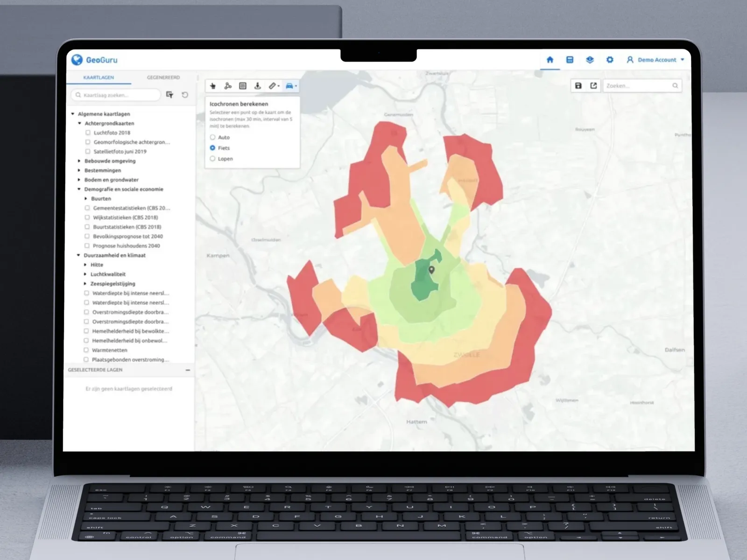
Task: Click the save map floppy disk icon
Action: (578, 85)
